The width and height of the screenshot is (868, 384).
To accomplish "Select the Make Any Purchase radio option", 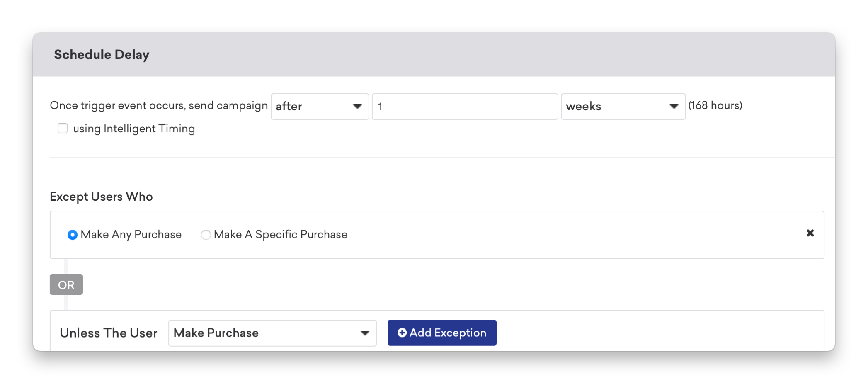I will [x=72, y=235].
